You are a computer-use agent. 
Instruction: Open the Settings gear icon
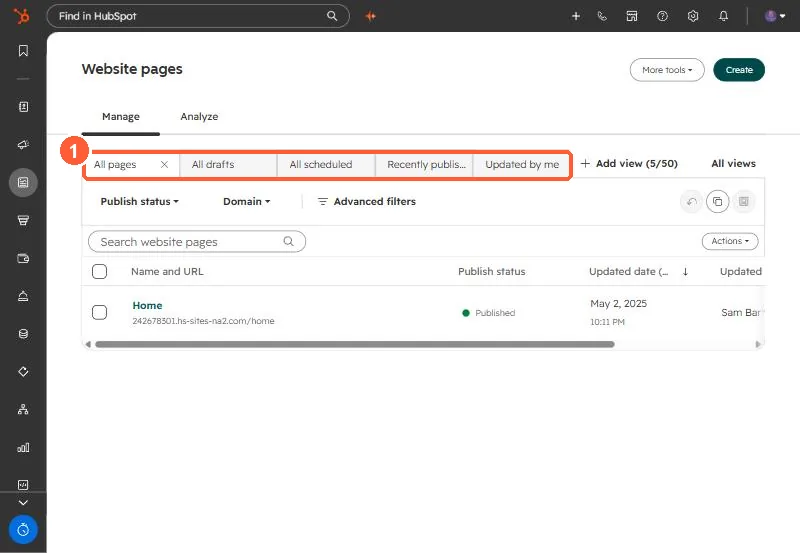tap(692, 16)
